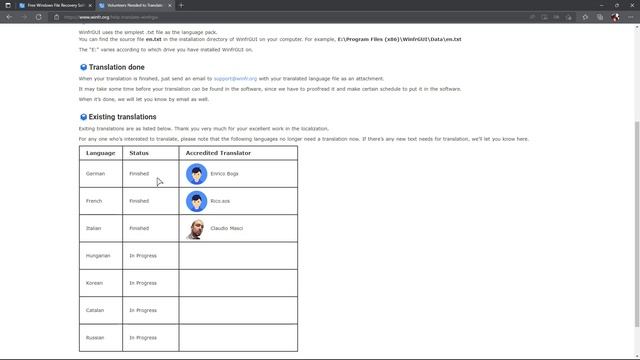The image size is (640, 360).
Task: Click the Existing translations heading
Action: point(122,117)
